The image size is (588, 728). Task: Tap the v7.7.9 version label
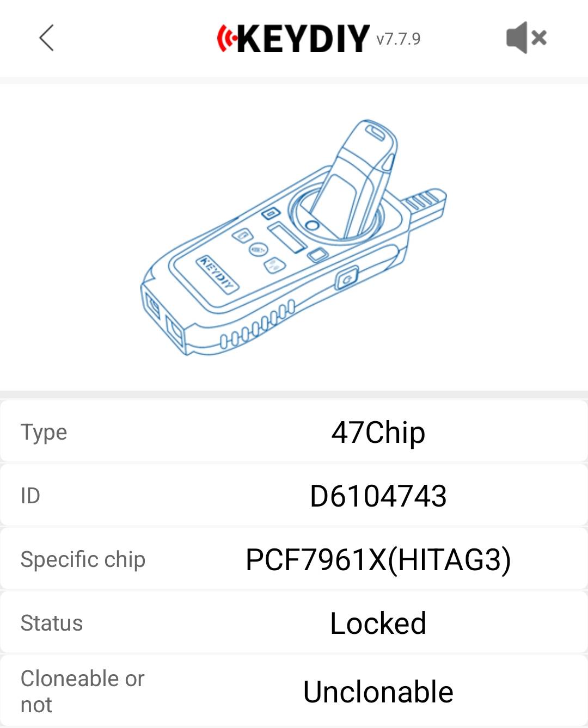pyautogui.click(x=399, y=39)
